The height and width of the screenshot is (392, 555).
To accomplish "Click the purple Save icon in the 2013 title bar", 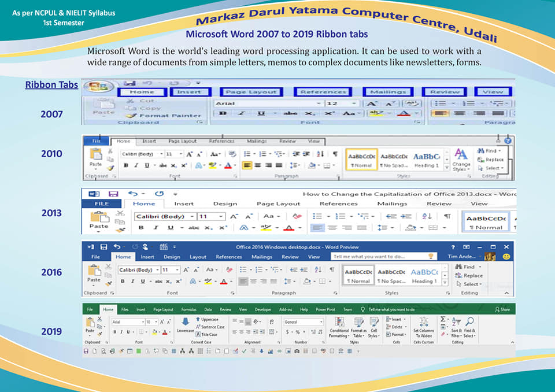I will point(113,194).
